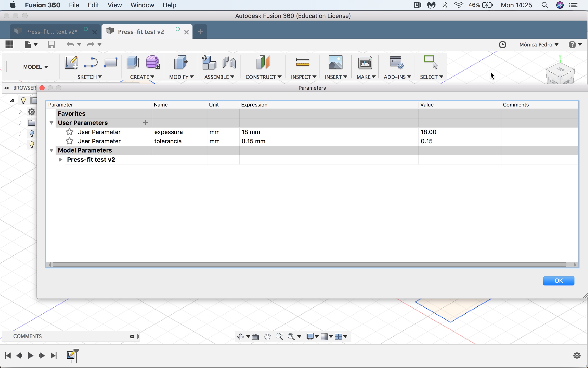This screenshot has width=588, height=368.
Task: Collapse the BROWSER panel arrows
Action: 7,88
